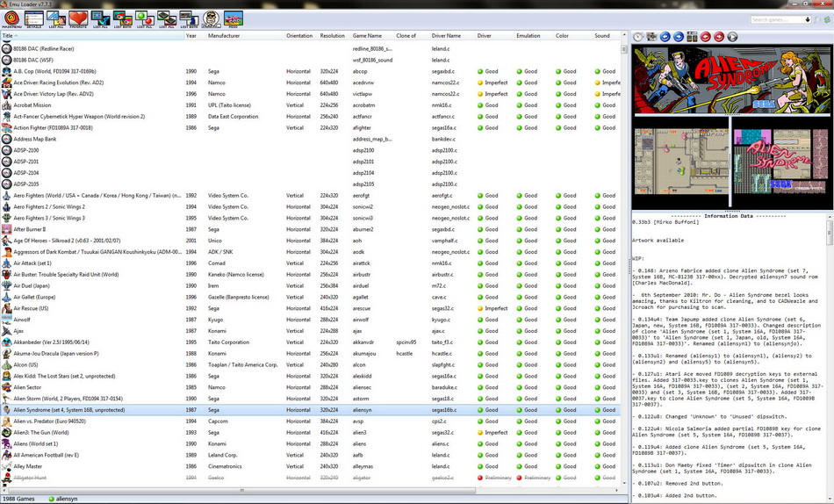Click the Alien Syndrome gameplay screenshot
This screenshot has width=834, height=504.
pyautogui.click(x=681, y=162)
